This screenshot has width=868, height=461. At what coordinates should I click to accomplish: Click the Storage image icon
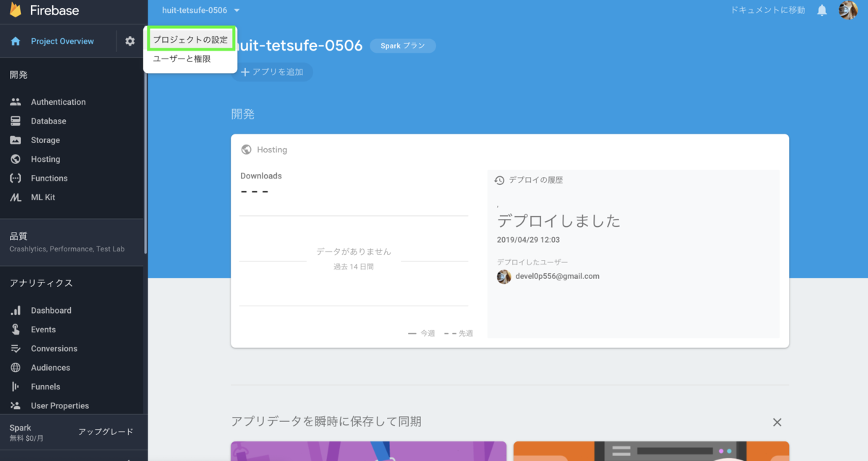coord(15,140)
